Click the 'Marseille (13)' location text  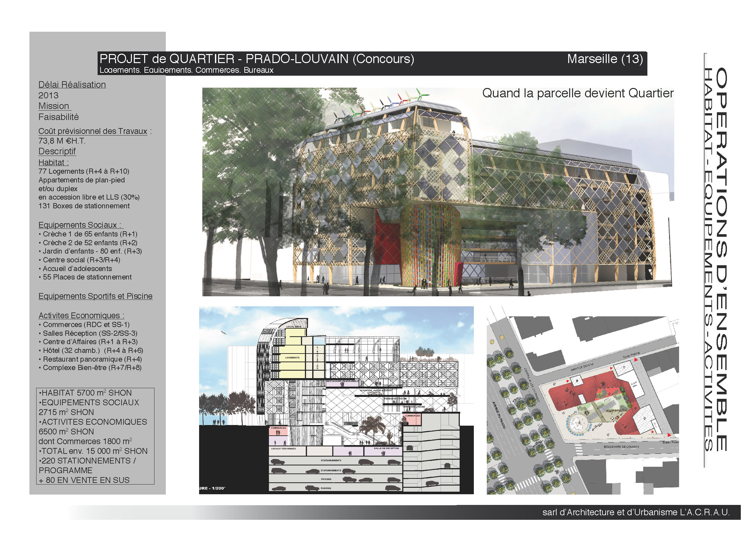pyautogui.click(x=604, y=59)
